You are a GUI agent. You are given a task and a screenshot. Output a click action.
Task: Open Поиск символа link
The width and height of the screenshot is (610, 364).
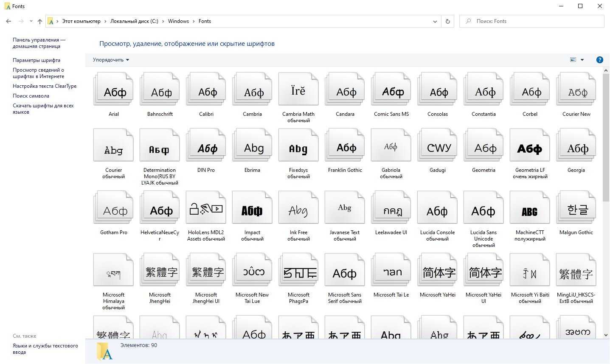31,96
